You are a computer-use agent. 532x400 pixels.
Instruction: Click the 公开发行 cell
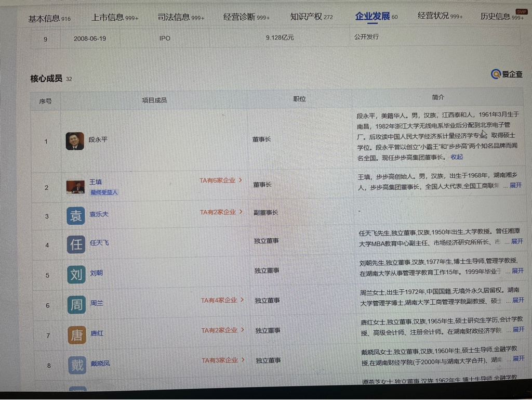366,37
